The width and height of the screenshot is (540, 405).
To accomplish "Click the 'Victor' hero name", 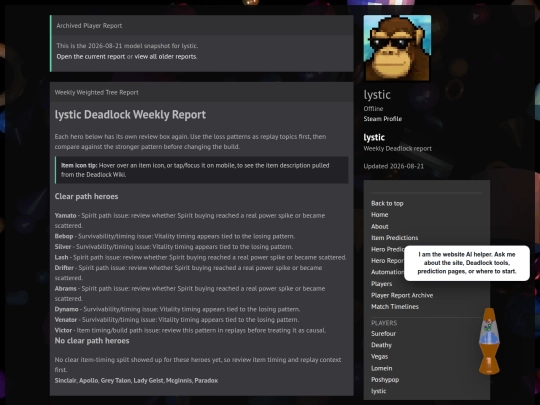I will click(x=63, y=331).
